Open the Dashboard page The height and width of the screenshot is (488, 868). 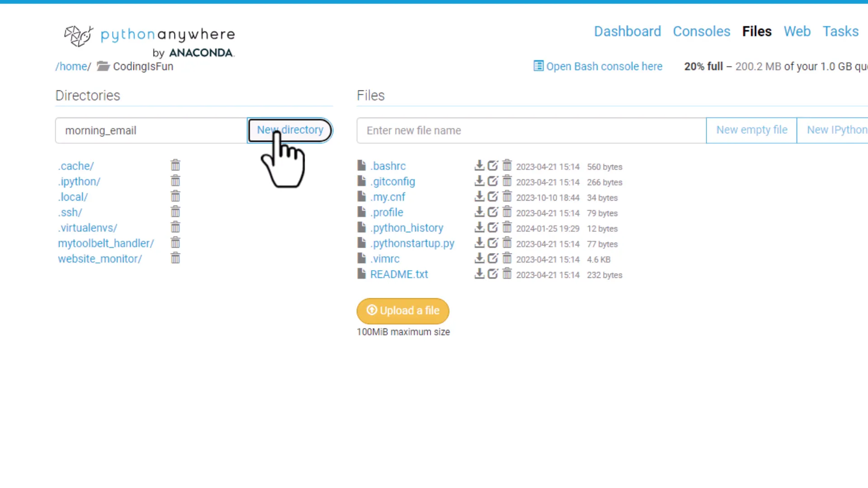point(627,31)
